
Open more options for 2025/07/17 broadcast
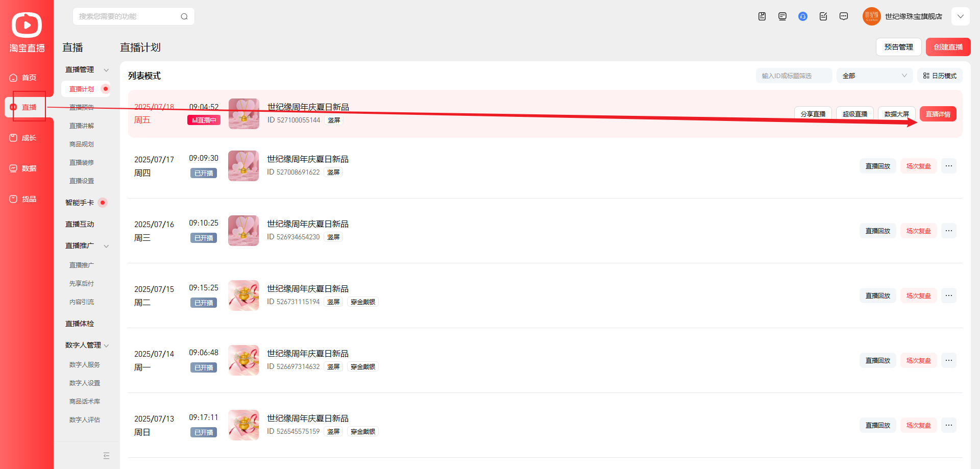(x=948, y=166)
